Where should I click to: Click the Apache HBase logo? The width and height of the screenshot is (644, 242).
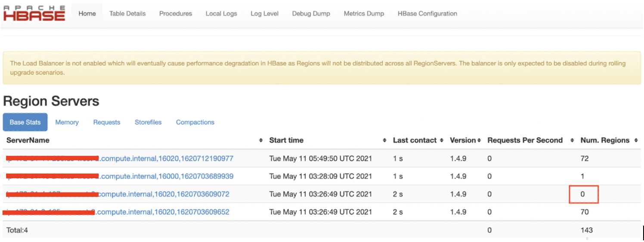tap(34, 13)
